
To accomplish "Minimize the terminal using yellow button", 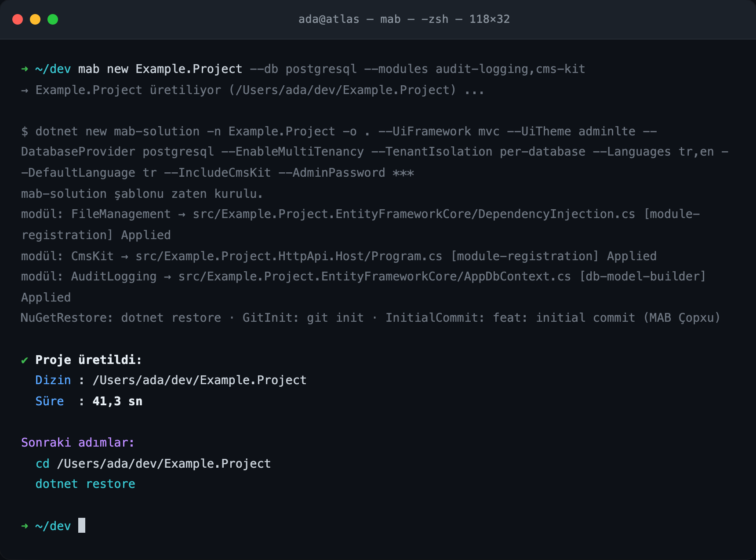I will [35, 19].
